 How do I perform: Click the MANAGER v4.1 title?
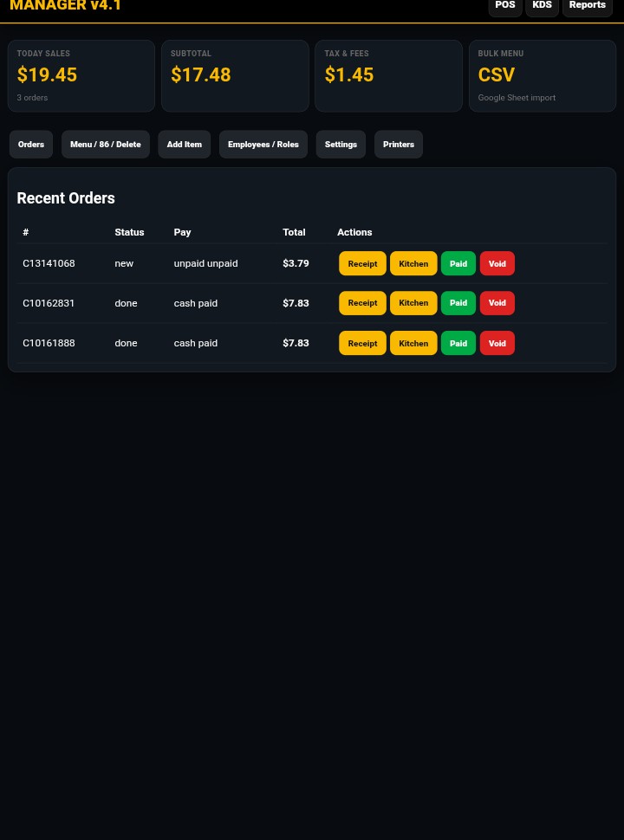[65, 5]
